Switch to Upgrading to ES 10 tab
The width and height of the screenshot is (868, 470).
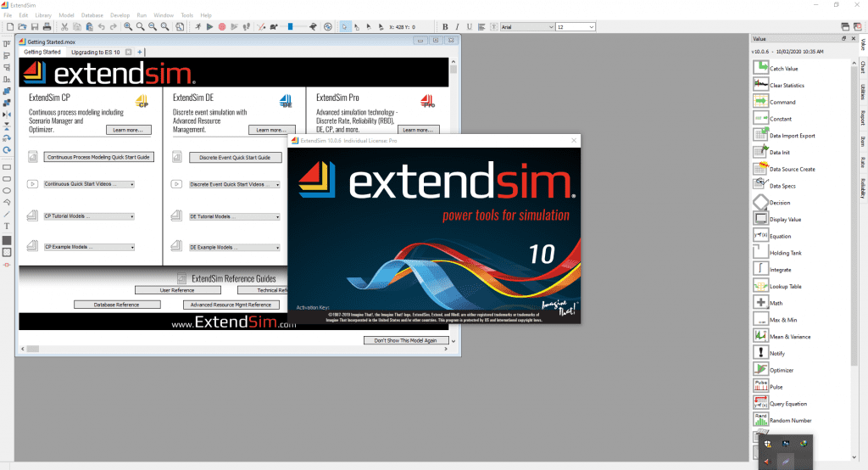click(95, 52)
